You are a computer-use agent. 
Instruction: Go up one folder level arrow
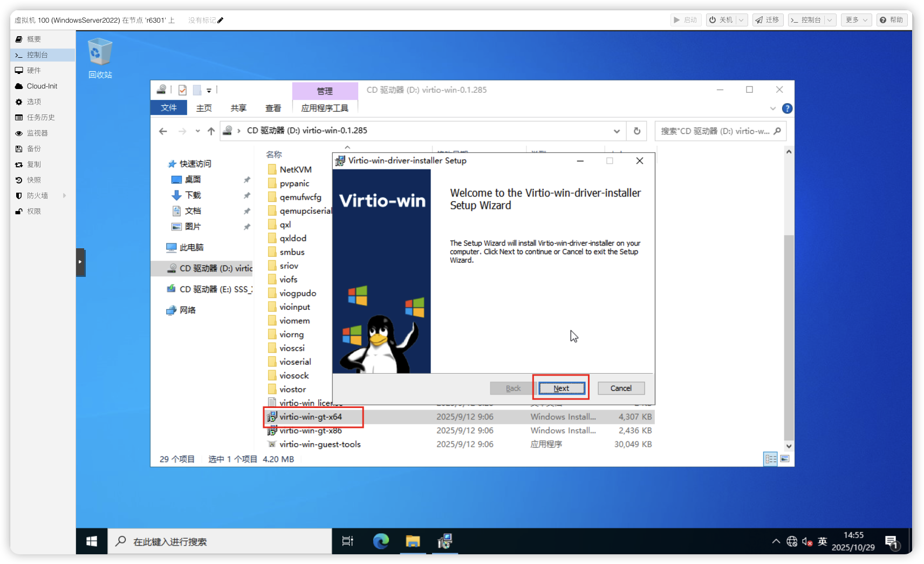pos(211,131)
